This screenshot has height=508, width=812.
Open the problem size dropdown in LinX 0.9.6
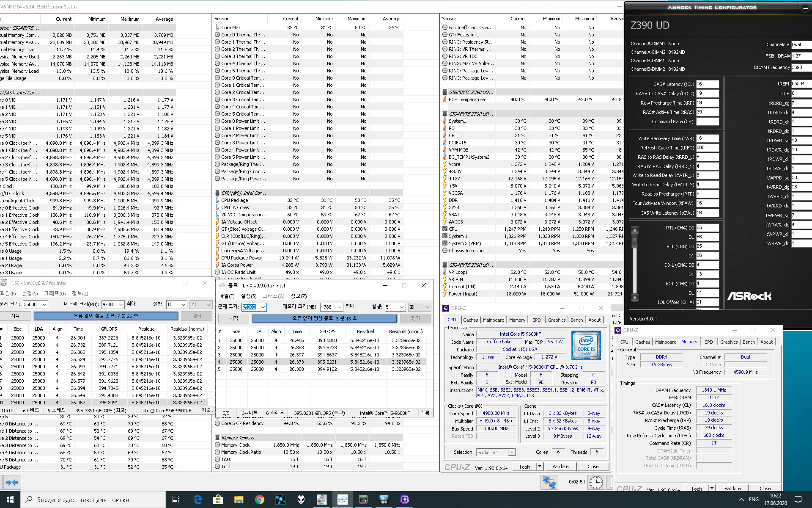[x=263, y=307]
